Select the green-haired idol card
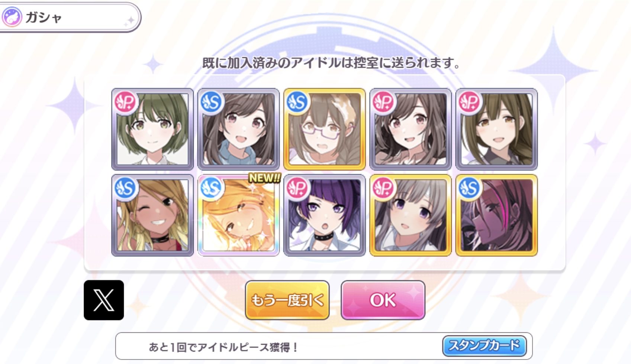 (x=152, y=129)
